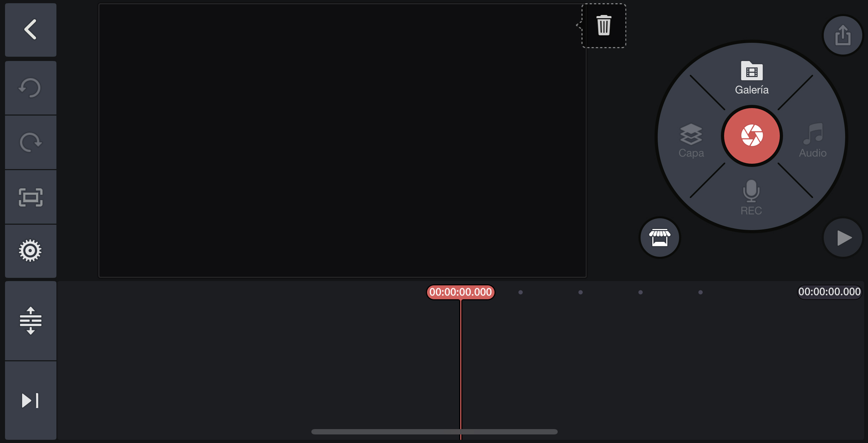Open project settings with the gear icon
Image resolution: width=868 pixels, height=443 pixels.
point(31,251)
